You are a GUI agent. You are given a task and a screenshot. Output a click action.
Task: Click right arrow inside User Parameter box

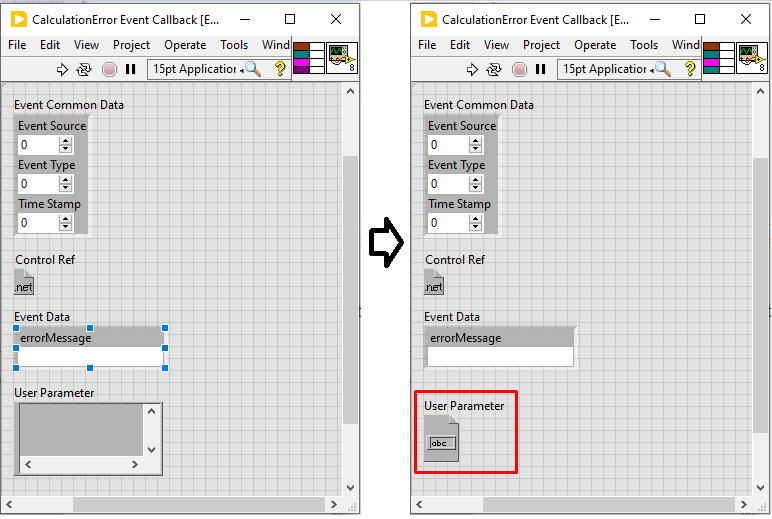coord(135,464)
